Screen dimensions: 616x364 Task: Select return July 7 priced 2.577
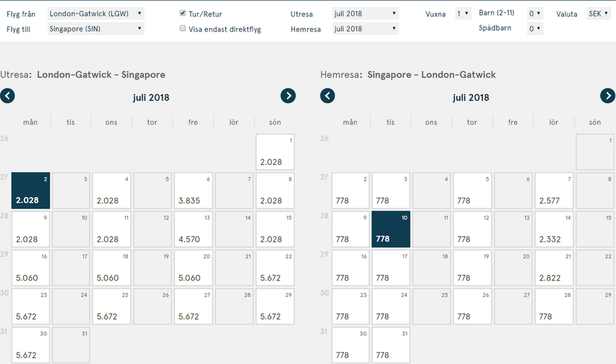554,190
